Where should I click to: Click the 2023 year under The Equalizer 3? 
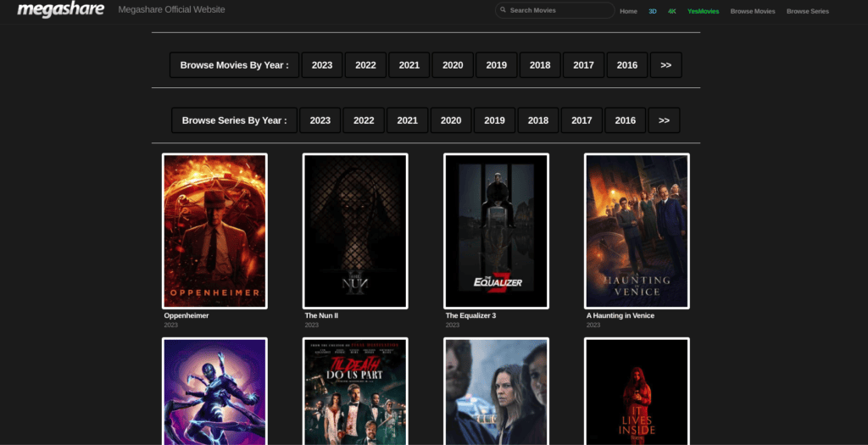[x=453, y=325]
